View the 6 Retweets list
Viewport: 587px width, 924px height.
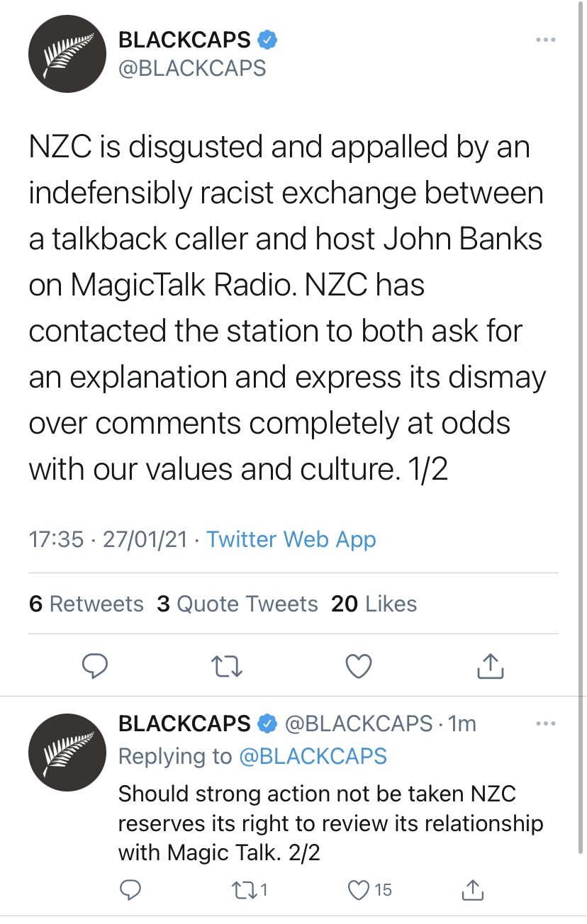pos(86,604)
